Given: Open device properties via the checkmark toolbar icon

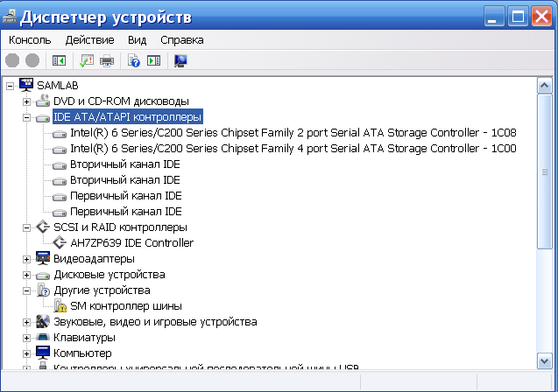Looking at the screenshot, I should click(x=87, y=60).
